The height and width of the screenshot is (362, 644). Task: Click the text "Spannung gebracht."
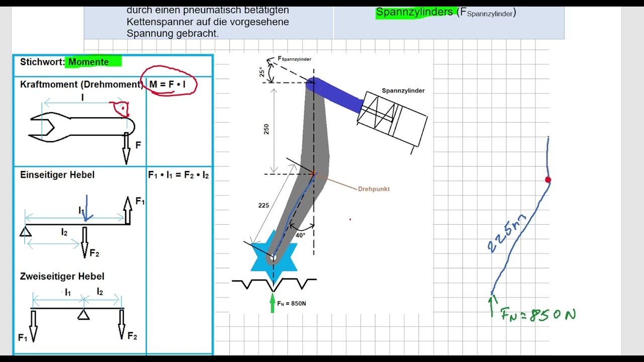pyautogui.click(x=173, y=34)
